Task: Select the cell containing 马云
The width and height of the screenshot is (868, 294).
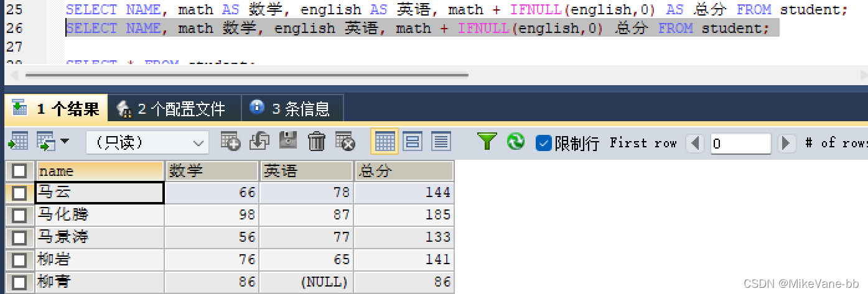Action: pyautogui.click(x=100, y=193)
